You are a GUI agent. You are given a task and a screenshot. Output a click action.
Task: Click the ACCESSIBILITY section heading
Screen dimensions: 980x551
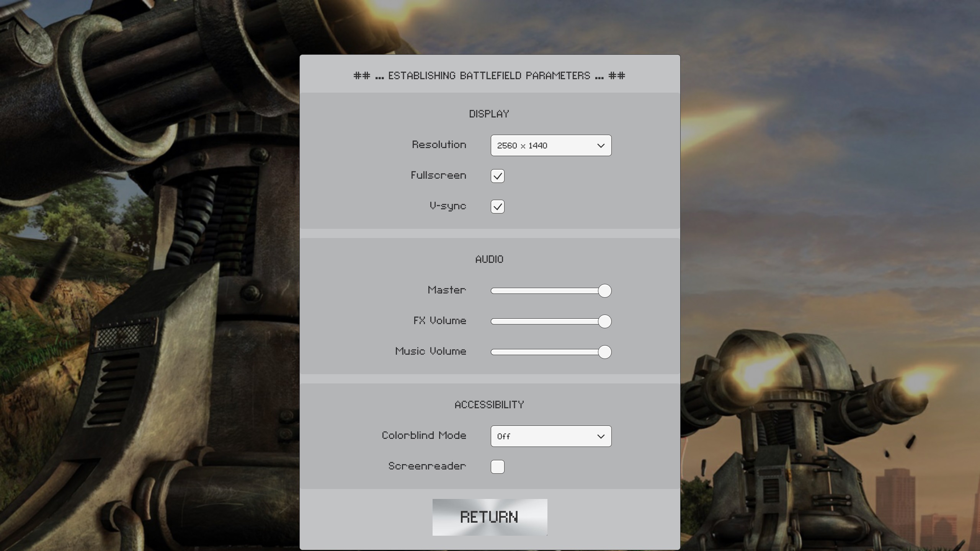[489, 405]
